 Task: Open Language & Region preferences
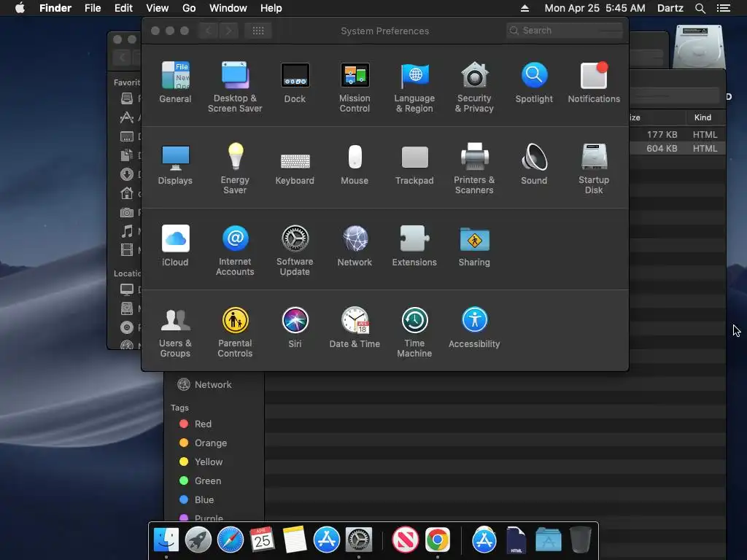tap(414, 87)
